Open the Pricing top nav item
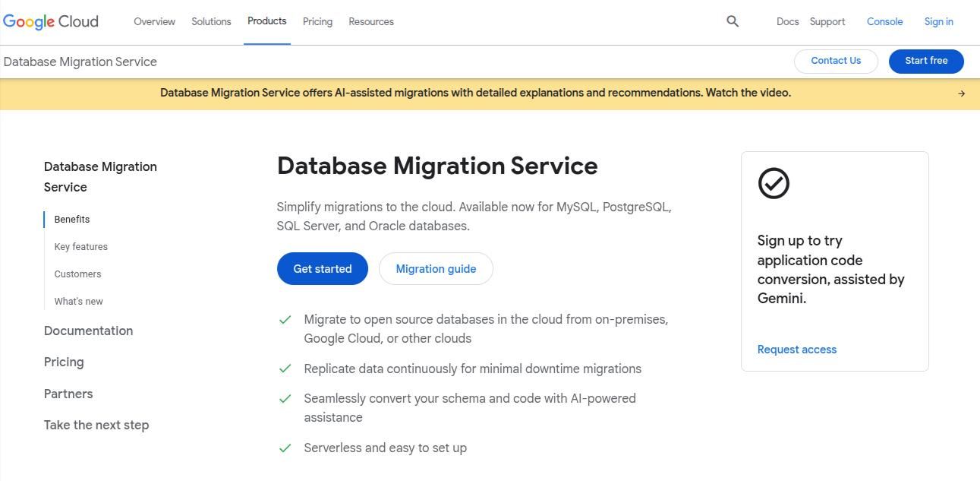 (317, 21)
